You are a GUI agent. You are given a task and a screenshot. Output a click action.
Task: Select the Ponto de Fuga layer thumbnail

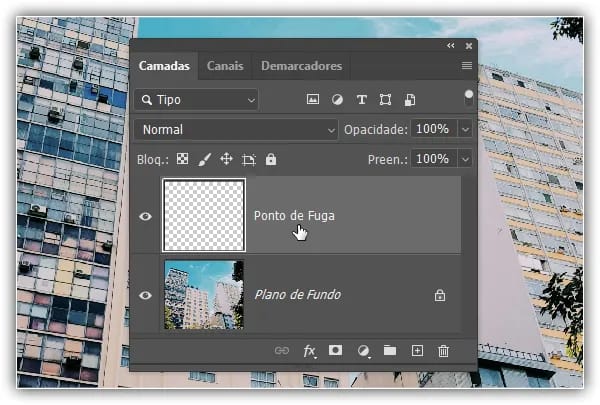click(204, 216)
